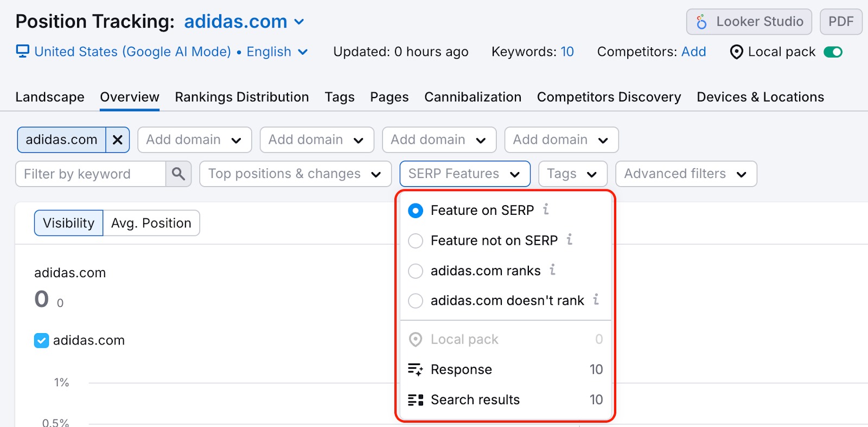Click the search magnifier icon
This screenshot has width=868, height=427.
click(x=178, y=174)
